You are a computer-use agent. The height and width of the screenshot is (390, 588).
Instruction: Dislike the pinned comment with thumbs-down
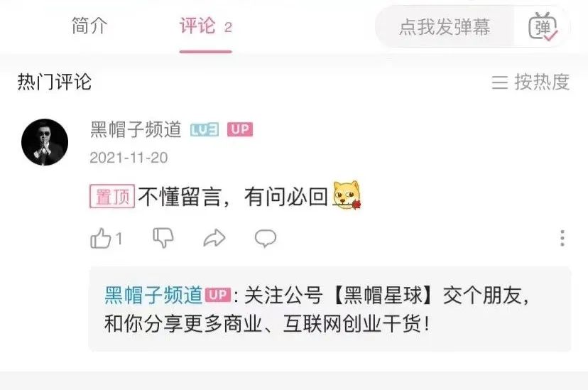coord(163,238)
